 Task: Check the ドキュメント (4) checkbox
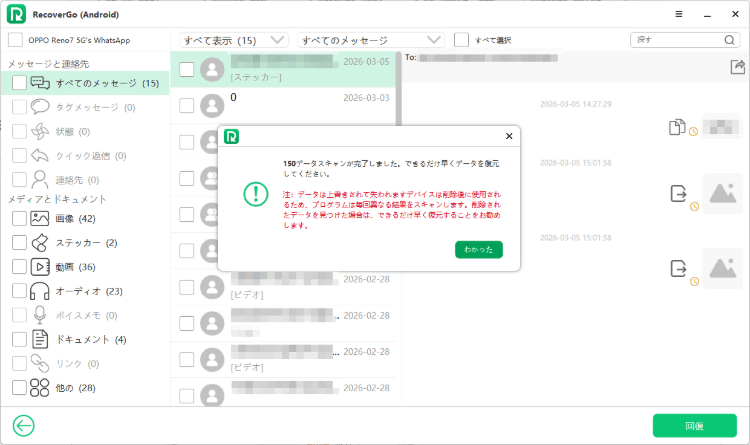[x=19, y=339]
